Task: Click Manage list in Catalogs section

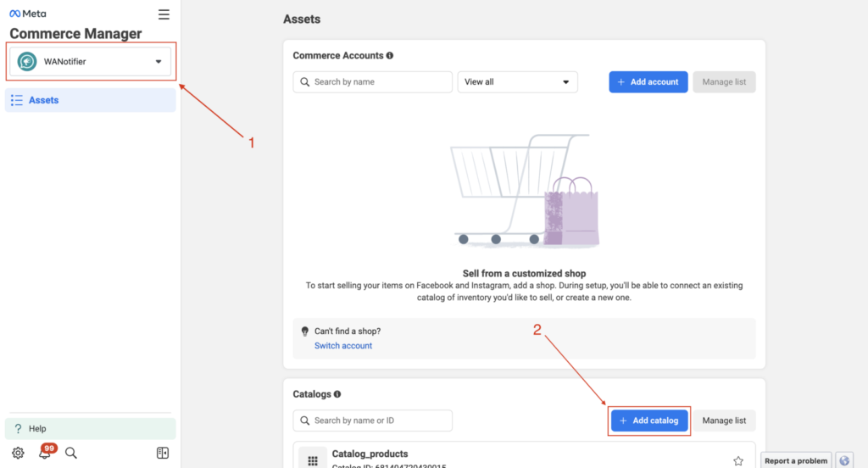Action: pos(724,421)
